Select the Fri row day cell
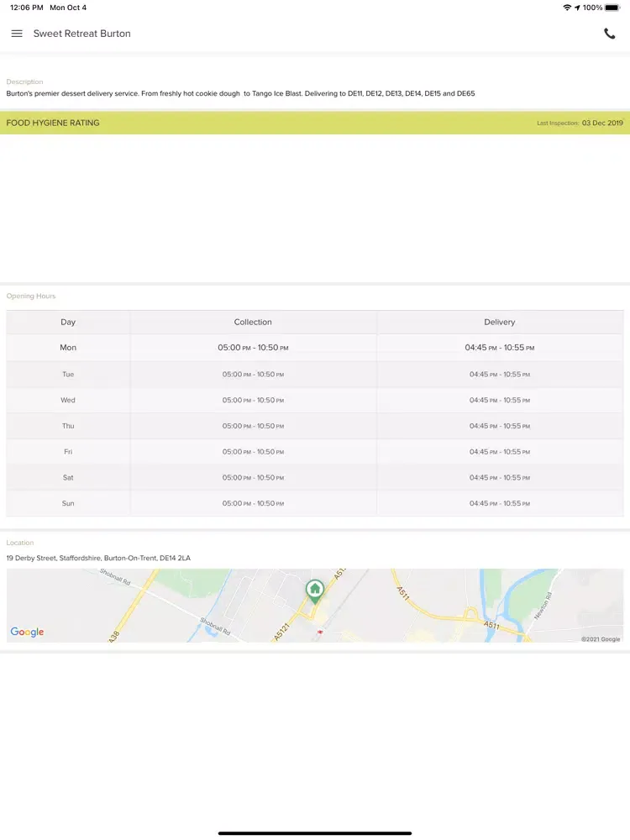The image size is (630, 840). point(68,452)
